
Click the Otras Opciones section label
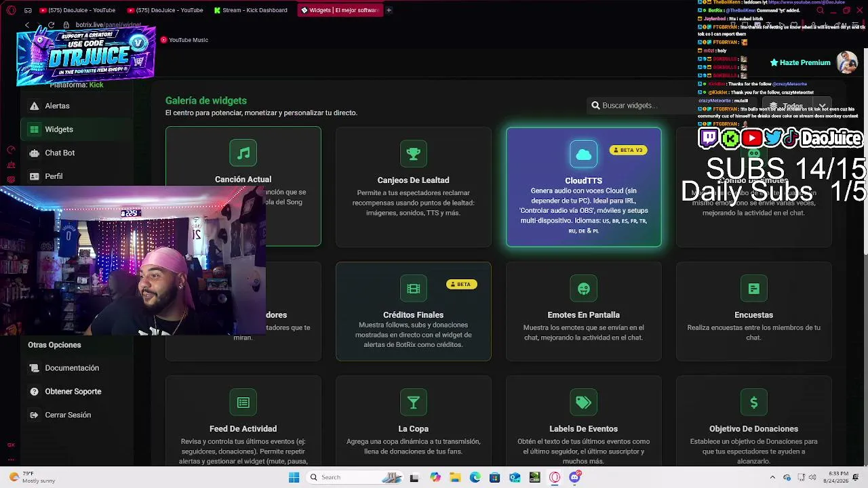tap(54, 345)
